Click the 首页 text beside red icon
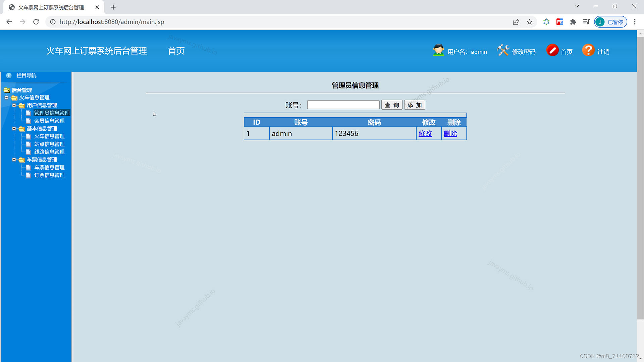Viewport: 644px width, 362px height. [567, 52]
